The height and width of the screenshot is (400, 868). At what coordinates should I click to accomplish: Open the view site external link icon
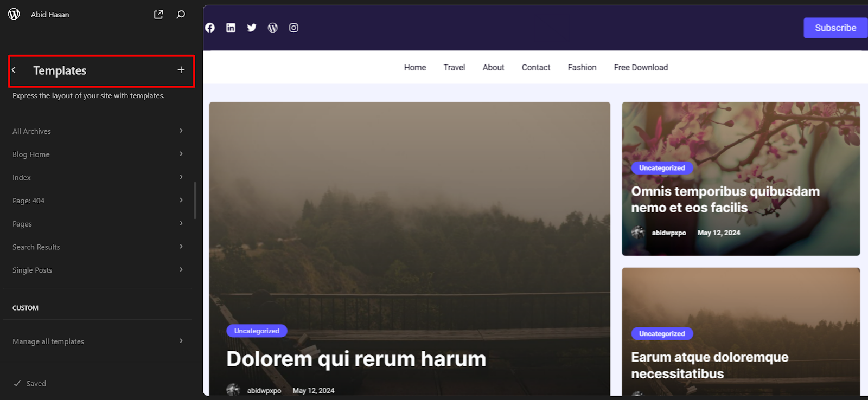pyautogui.click(x=158, y=15)
